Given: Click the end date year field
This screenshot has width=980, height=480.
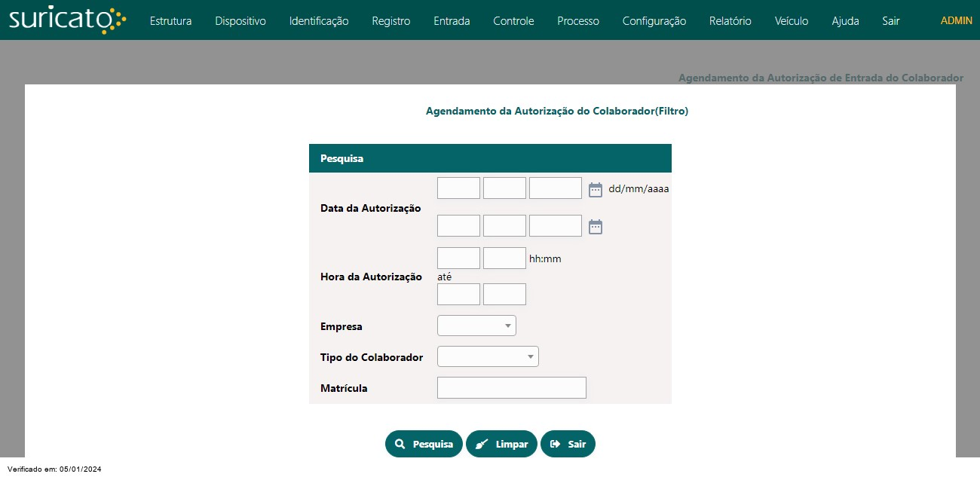Looking at the screenshot, I should click(555, 225).
